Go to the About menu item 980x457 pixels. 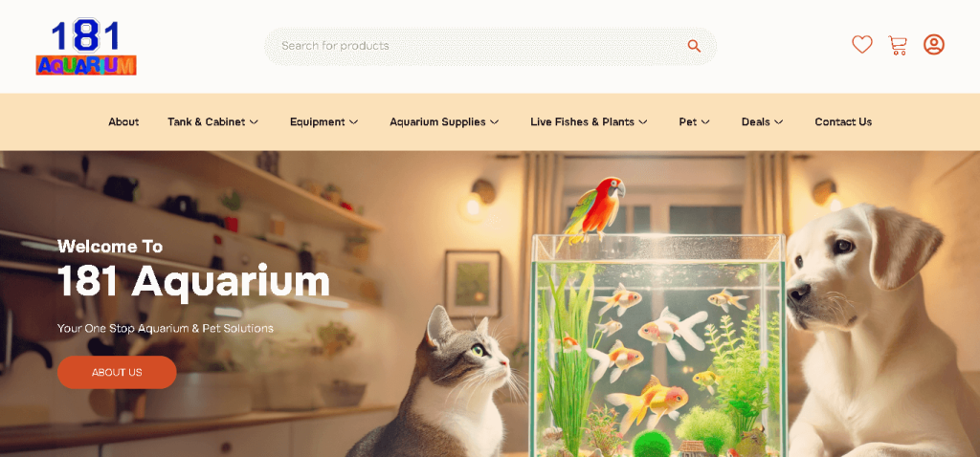tap(123, 122)
